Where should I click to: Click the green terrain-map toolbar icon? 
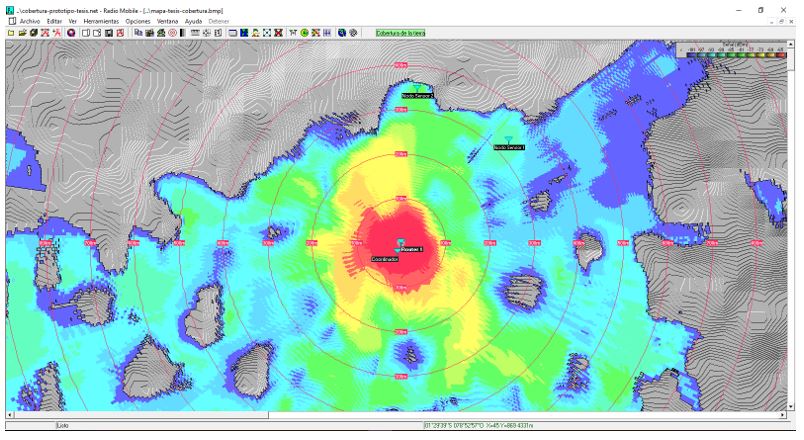(x=161, y=33)
